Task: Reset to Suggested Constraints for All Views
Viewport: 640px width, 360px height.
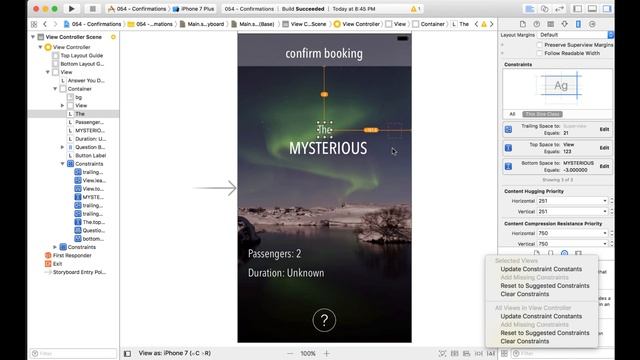Action: pos(545,333)
